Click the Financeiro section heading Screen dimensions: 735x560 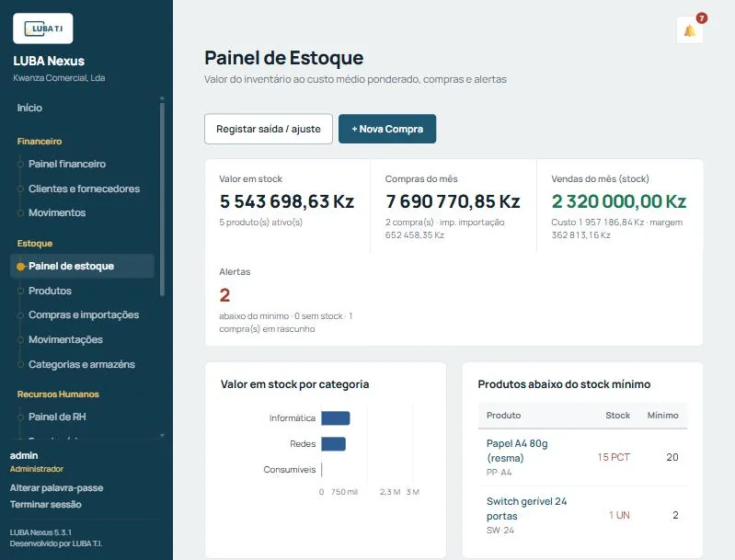pos(40,141)
